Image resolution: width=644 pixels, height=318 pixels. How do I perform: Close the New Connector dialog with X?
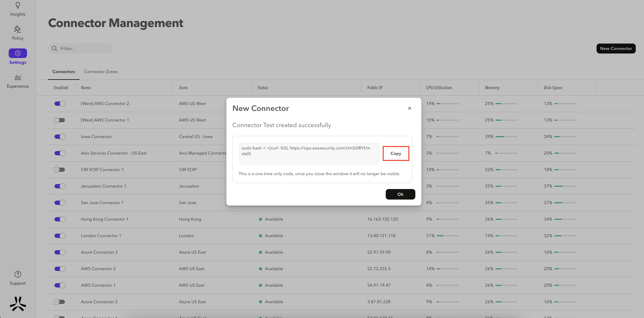(x=410, y=108)
